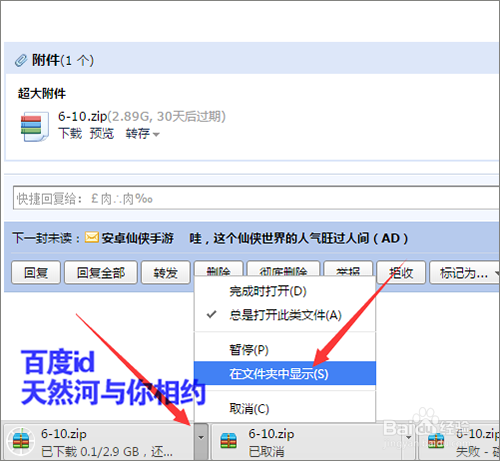Click the quick reply input field
The image size is (500, 461).
256,198
